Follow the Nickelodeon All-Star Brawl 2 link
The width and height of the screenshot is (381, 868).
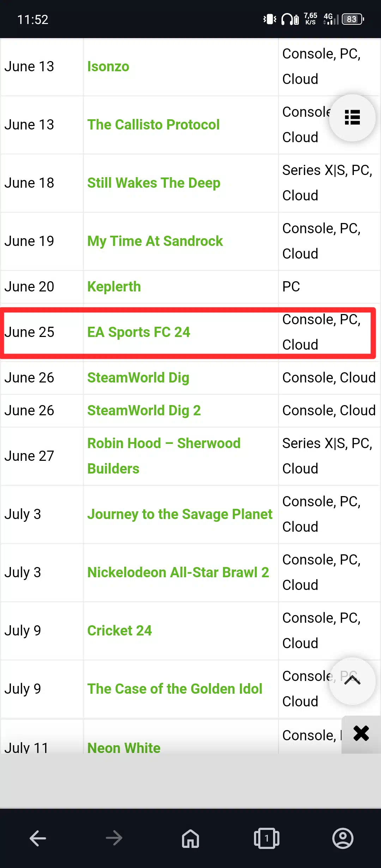coord(178,573)
